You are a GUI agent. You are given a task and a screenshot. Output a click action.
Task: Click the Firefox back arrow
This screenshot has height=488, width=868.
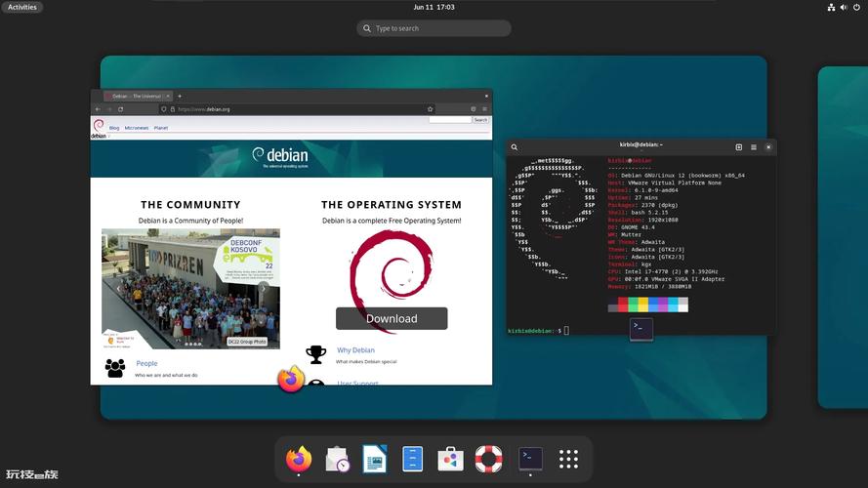coord(98,109)
